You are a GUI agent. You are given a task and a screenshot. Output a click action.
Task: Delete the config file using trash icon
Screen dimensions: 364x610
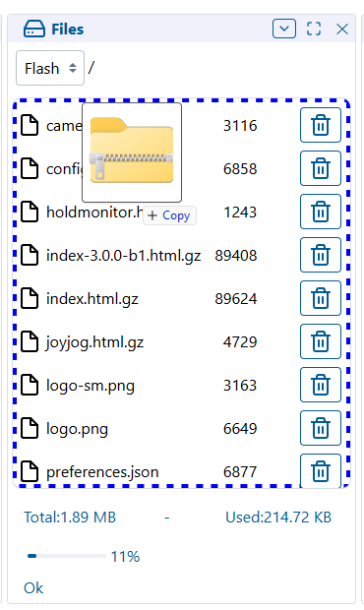321,168
